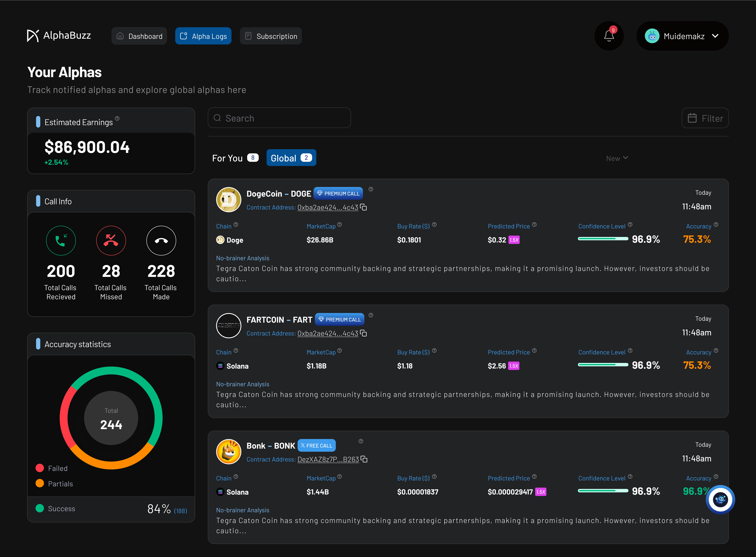Click the help icon beside DogeCoin Premium Call
Viewport: 756px width, 557px height.
[x=371, y=189]
